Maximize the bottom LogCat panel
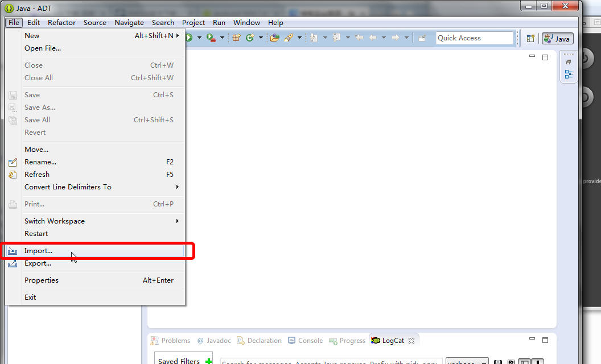Image resolution: width=601 pixels, height=364 pixels. 545,340
